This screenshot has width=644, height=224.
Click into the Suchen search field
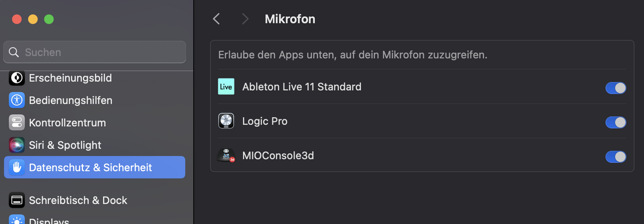click(x=94, y=52)
